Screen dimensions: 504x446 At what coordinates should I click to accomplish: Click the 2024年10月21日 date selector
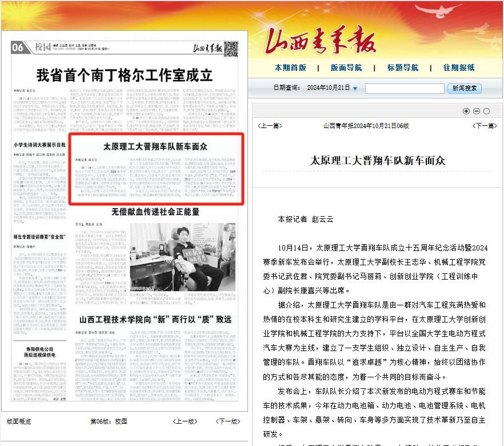click(x=328, y=88)
